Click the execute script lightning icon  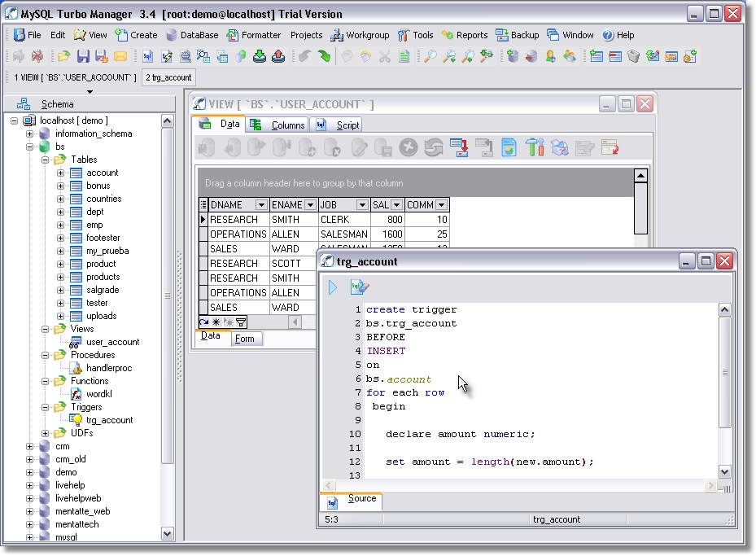point(167,56)
